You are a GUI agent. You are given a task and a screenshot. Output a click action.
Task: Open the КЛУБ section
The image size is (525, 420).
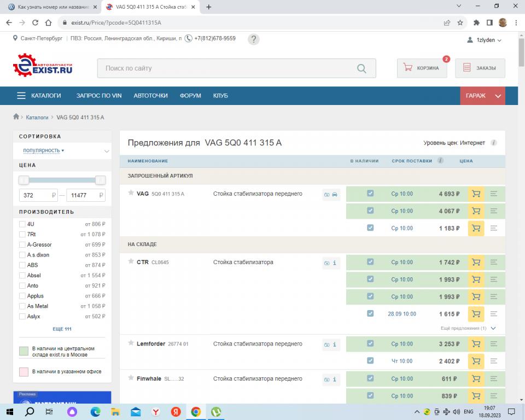[220, 96]
